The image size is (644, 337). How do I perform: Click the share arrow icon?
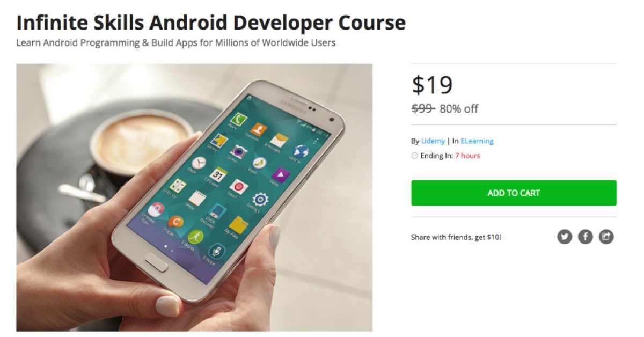coord(606,237)
